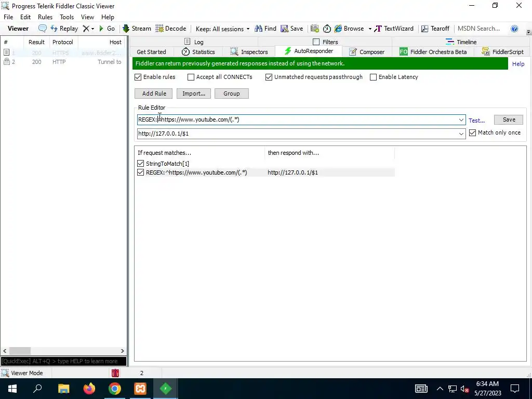Open the Tools menu
The image size is (532, 399).
pos(67,17)
